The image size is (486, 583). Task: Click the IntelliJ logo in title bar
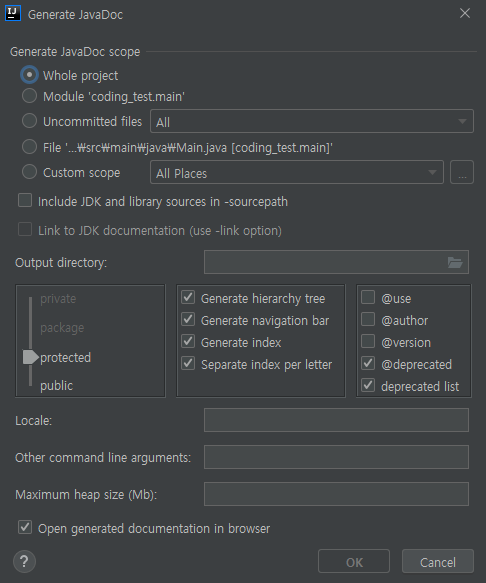[13, 13]
